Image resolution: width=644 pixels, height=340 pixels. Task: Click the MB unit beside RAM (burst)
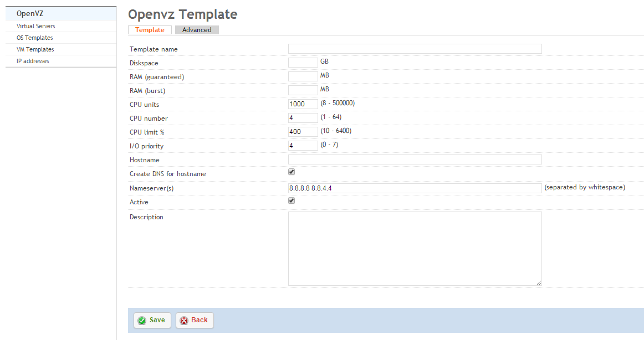coord(325,89)
